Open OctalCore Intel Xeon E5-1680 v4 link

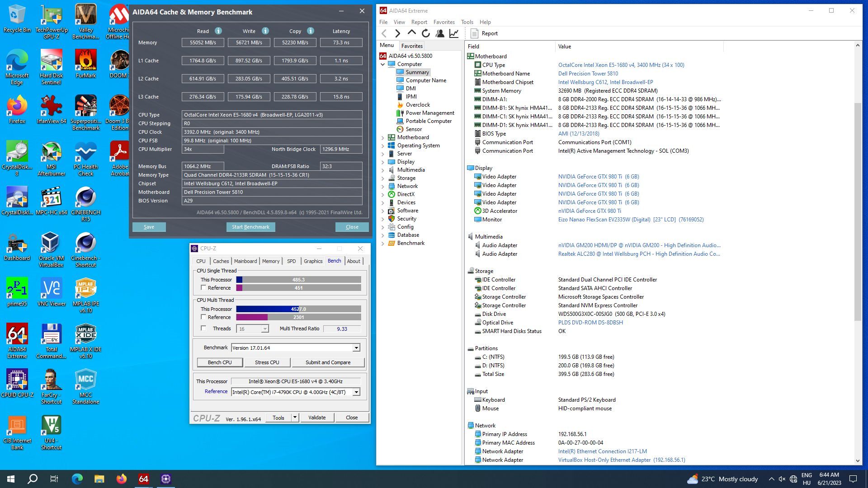click(x=621, y=65)
